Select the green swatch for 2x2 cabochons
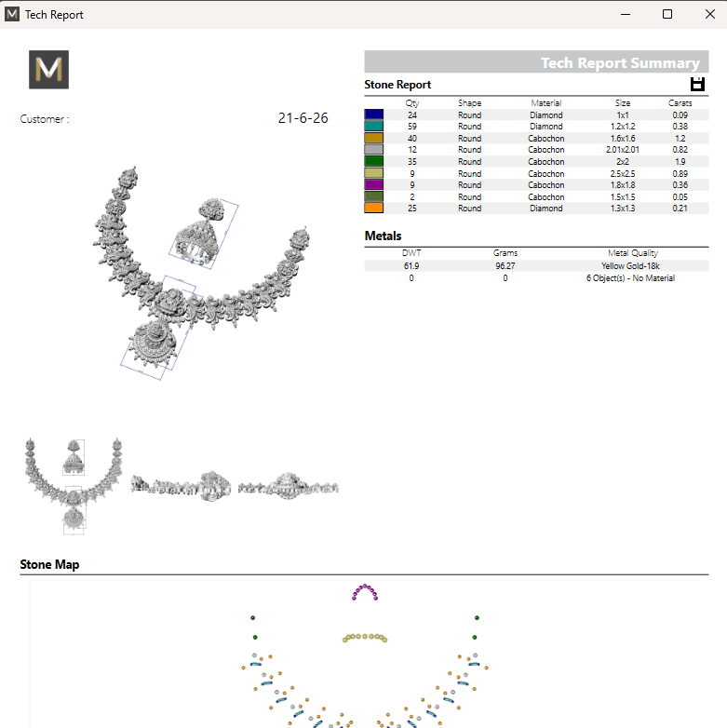Viewport: 727px width, 728px height. [x=373, y=161]
